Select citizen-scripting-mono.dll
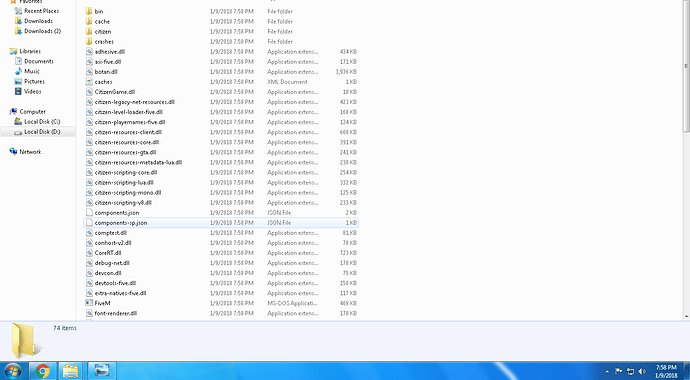690x380 pixels. coord(128,193)
